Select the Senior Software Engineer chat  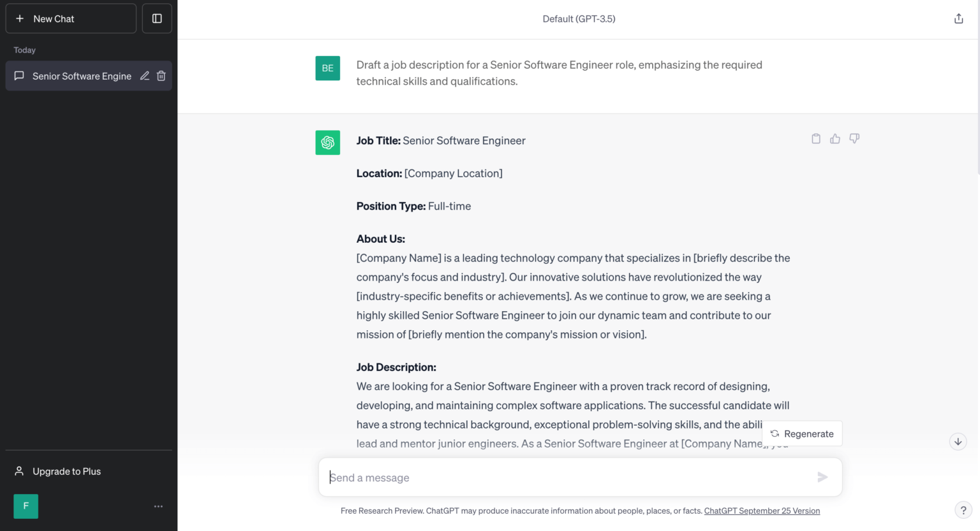pyautogui.click(x=82, y=76)
